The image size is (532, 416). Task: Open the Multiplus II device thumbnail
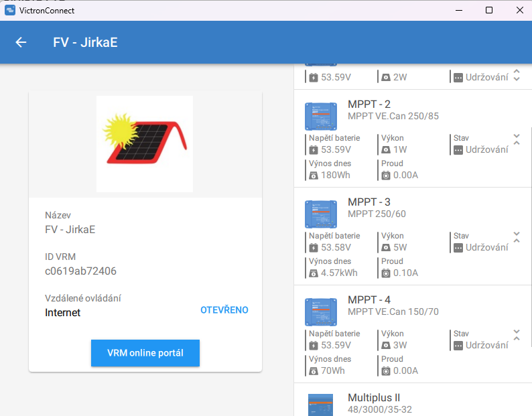(x=321, y=405)
